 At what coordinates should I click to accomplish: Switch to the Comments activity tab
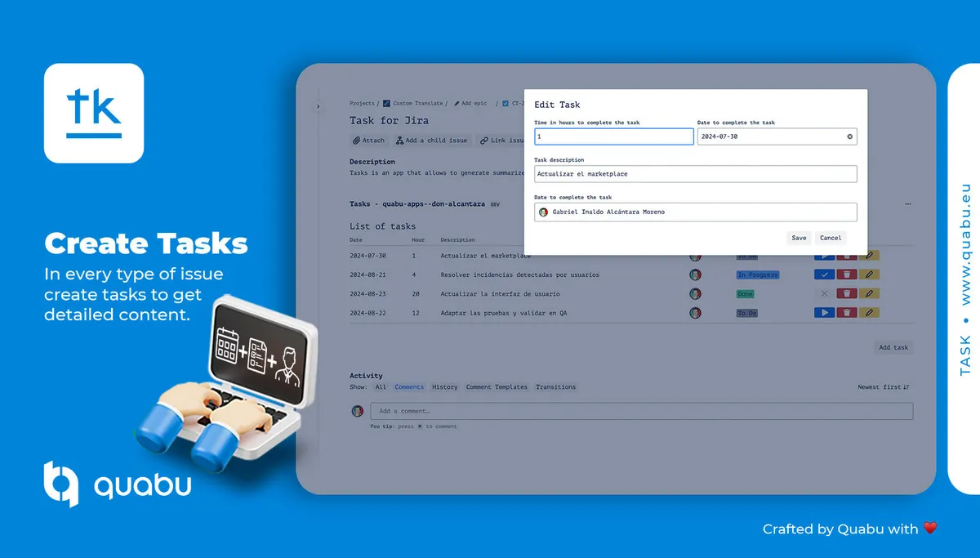click(x=409, y=387)
